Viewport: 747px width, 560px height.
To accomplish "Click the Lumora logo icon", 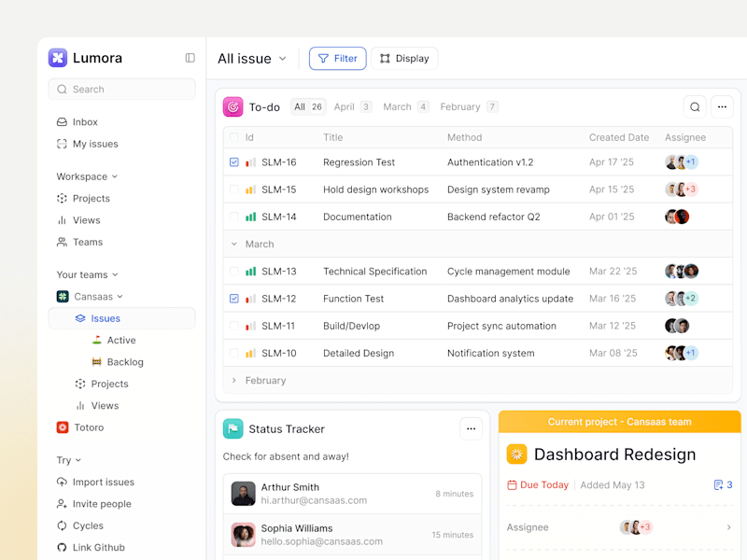I will pyautogui.click(x=58, y=58).
